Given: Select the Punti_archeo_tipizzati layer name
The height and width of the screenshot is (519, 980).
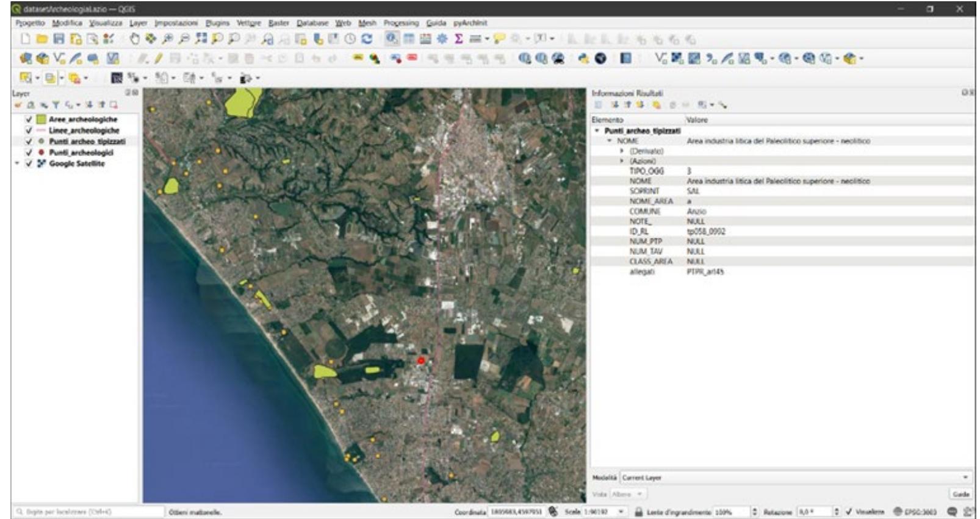Looking at the screenshot, I should point(87,141).
